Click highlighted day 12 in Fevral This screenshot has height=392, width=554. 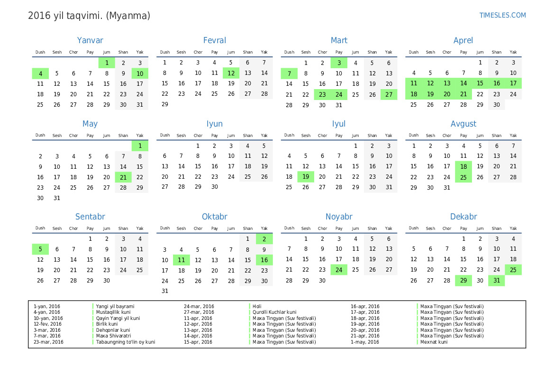coord(231,73)
